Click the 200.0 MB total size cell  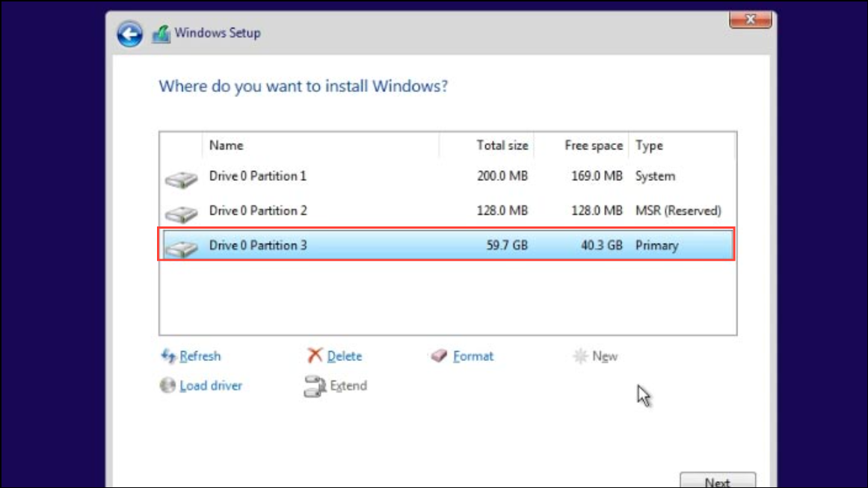502,176
